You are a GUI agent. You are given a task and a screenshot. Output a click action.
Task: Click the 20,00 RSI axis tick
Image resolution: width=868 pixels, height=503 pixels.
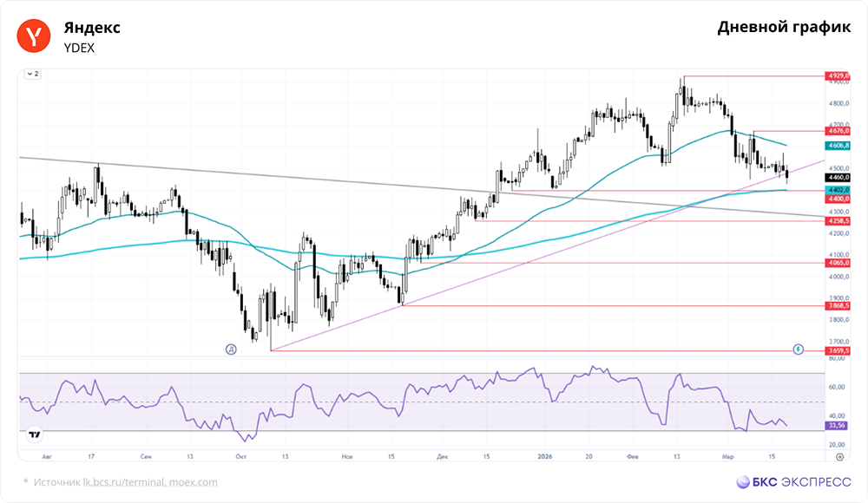[837, 444]
